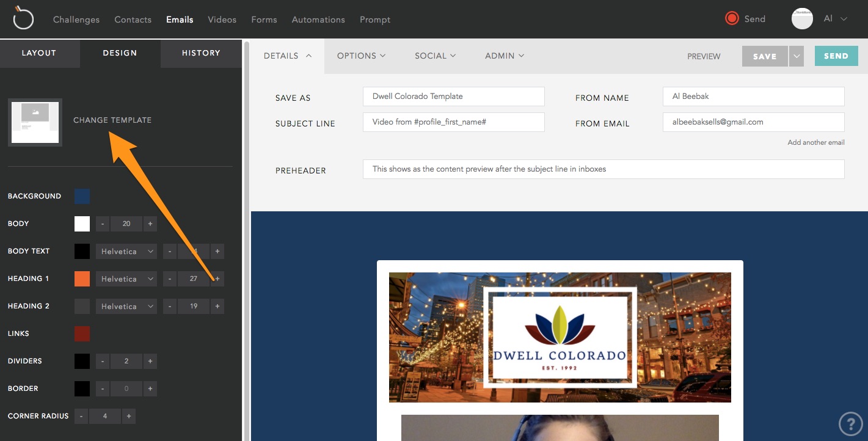
Task: Expand the ADMIN dropdown
Action: pyautogui.click(x=505, y=56)
